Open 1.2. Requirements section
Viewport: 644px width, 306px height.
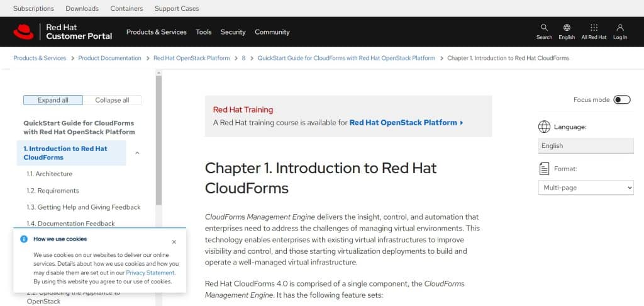[53, 191]
